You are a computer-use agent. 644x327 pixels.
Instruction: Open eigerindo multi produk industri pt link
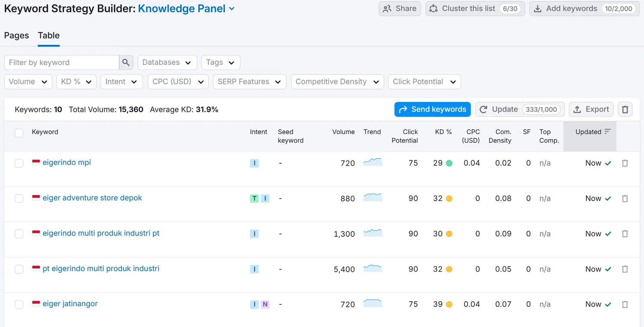[101, 233]
